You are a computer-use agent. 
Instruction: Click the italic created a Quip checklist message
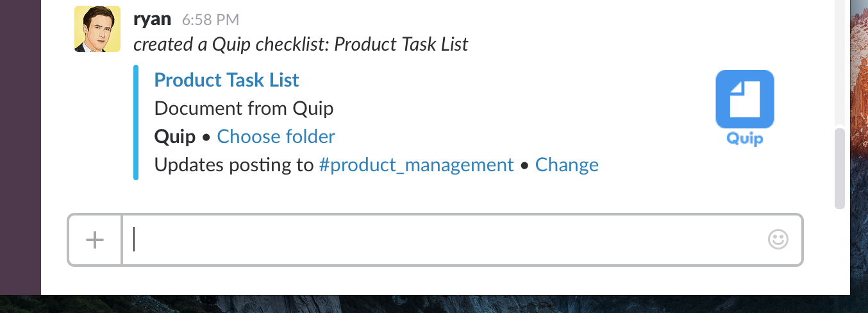[x=301, y=44]
